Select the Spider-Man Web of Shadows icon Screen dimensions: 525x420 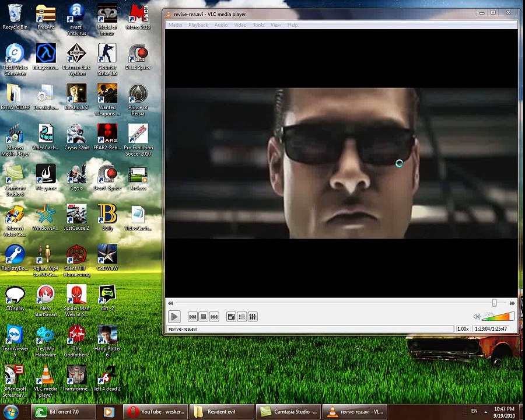click(76, 301)
